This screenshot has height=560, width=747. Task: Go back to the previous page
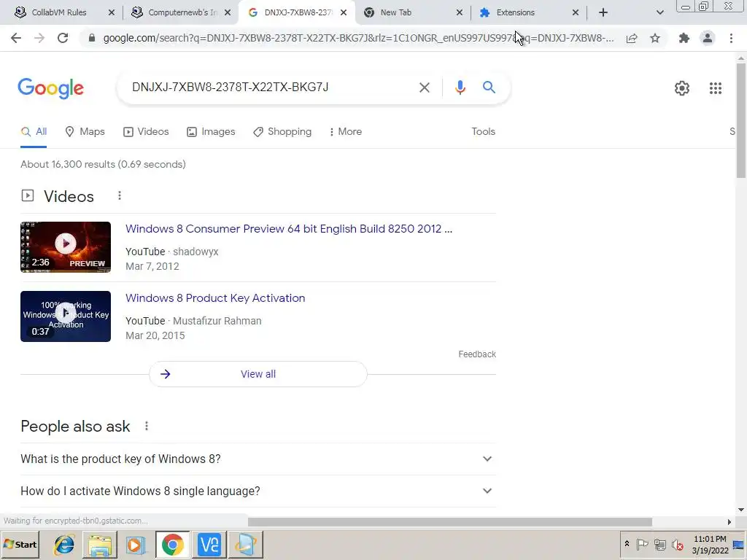pos(16,38)
